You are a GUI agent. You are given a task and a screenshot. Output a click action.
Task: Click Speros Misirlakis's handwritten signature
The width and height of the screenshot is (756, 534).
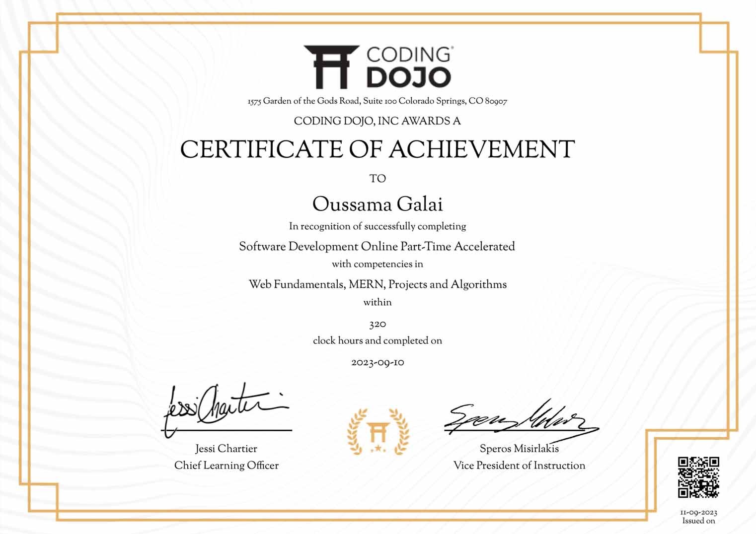click(x=521, y=420)
